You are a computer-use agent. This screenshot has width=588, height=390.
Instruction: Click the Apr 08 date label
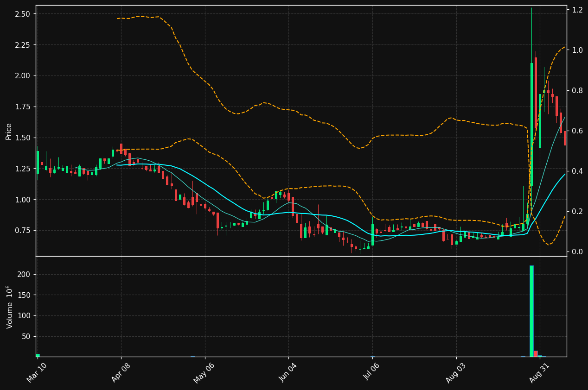tap(120, 372)
